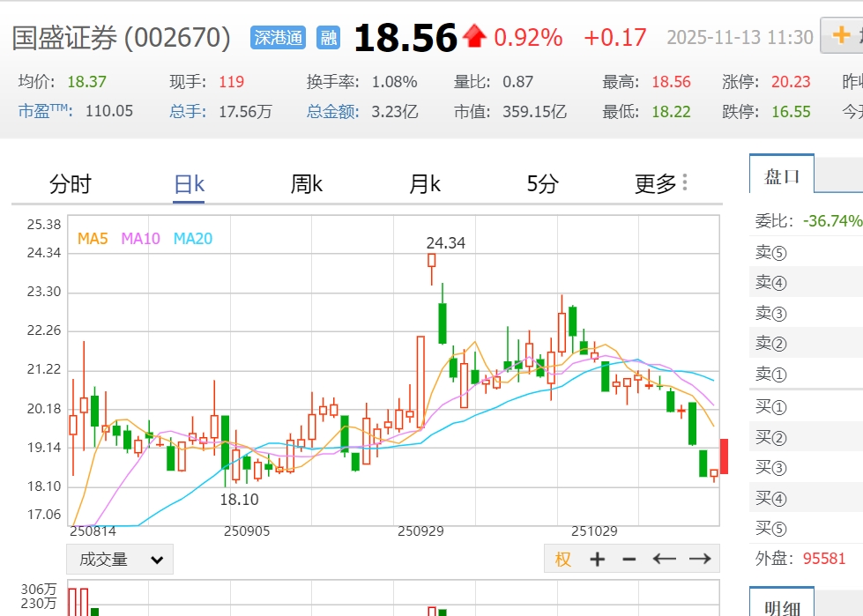863x616 pixels.
Task: Click the 卖③ order book row
Action: pos(807,313)
